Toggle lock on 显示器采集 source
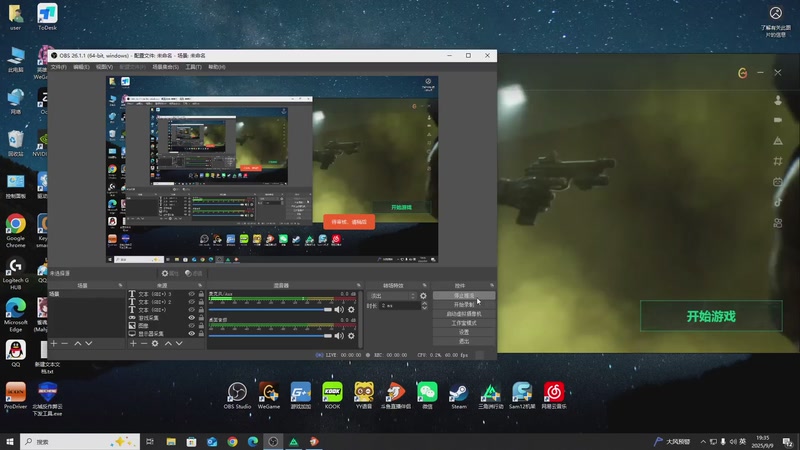Screen dimensions: 800x450 pyautogui.click(x=201, y=334)
